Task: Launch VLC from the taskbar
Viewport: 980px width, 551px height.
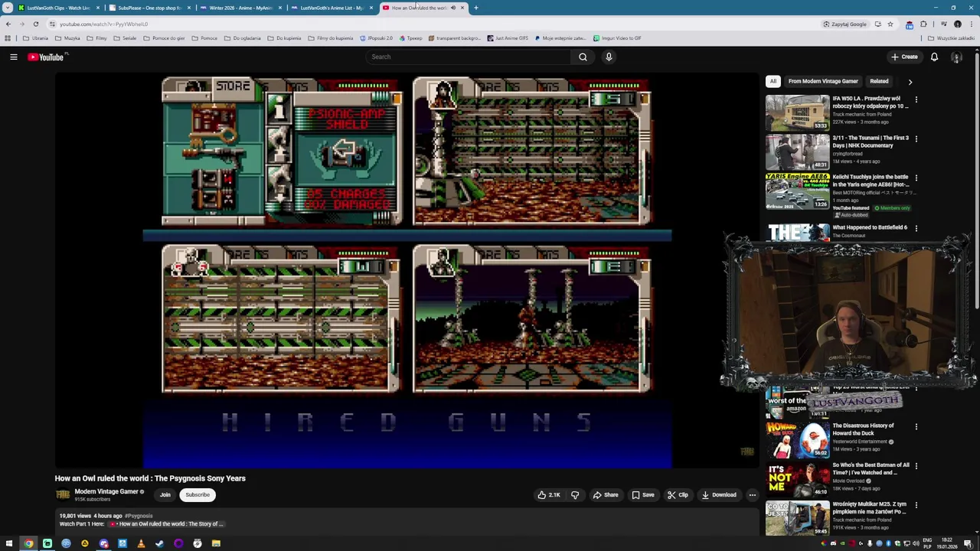Action: click(x=141, y=544)
